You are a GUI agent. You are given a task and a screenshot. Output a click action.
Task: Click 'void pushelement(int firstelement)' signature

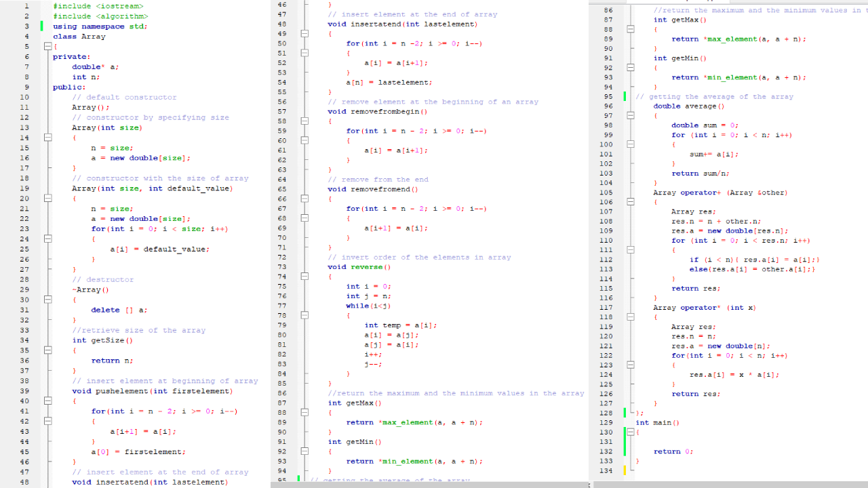152,391
